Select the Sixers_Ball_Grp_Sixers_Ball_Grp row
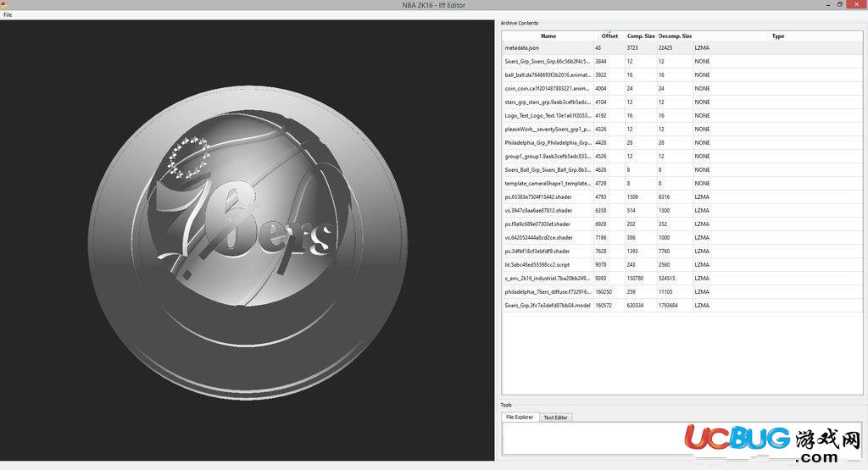Image resolution: width=868 pixels, height=470 pixels. [682, 169]
